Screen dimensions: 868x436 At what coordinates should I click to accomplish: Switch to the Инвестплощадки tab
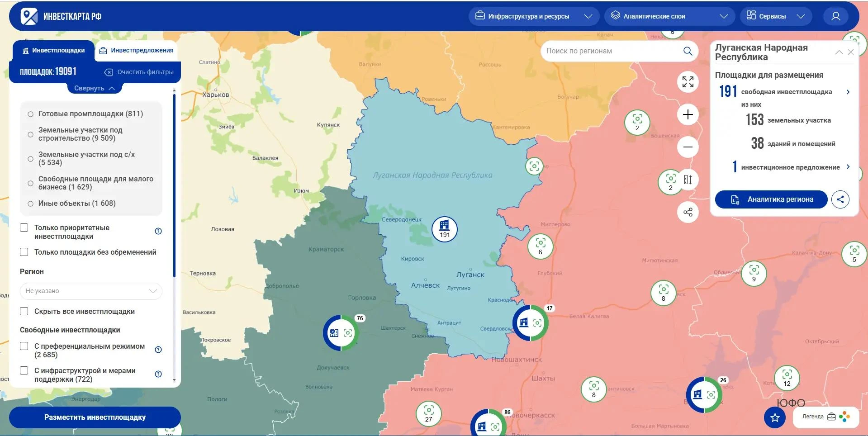tap(54, 50)
